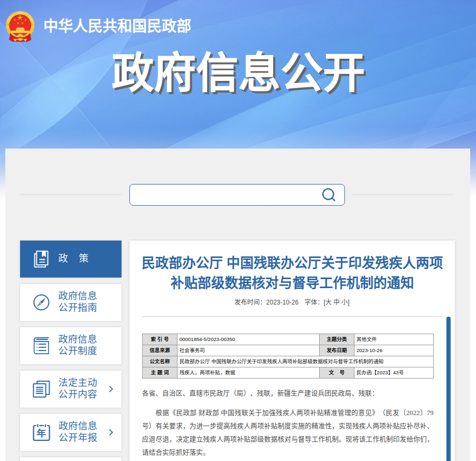This screenshot has height=461, width=476.
Task: Set font size to 小
Action: click(344, 302)
